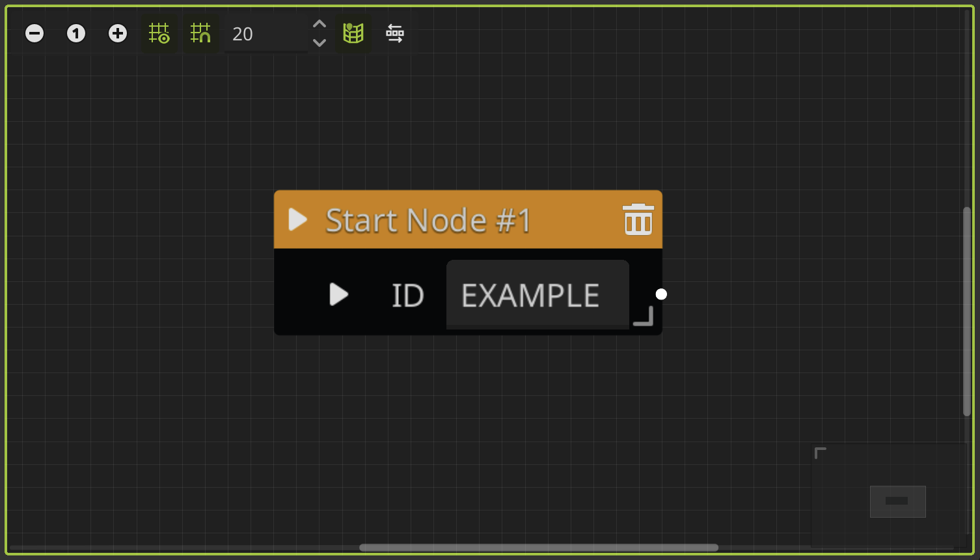Toggle the minimap display icon
The image size is (980, 560).
tap(353, 33)
